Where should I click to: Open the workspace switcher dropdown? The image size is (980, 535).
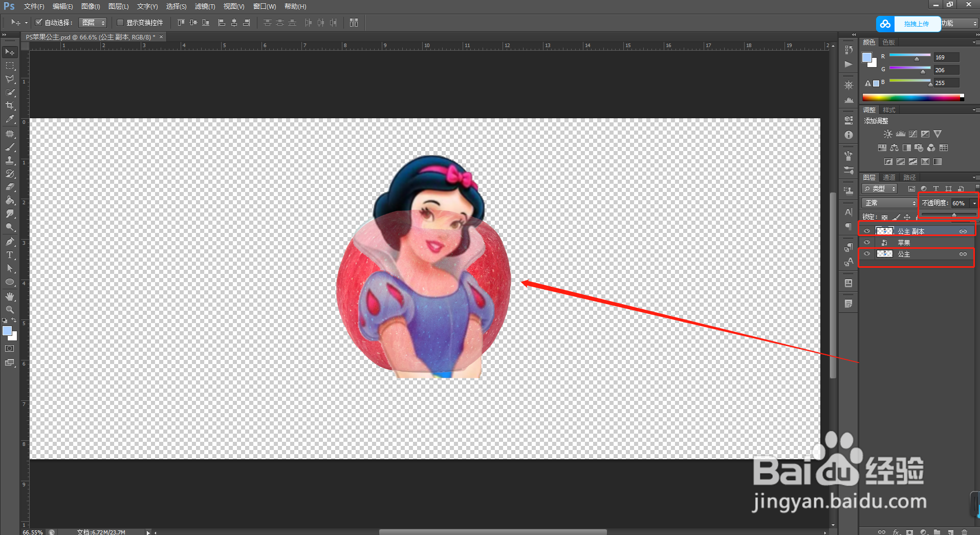pos(960,24)
